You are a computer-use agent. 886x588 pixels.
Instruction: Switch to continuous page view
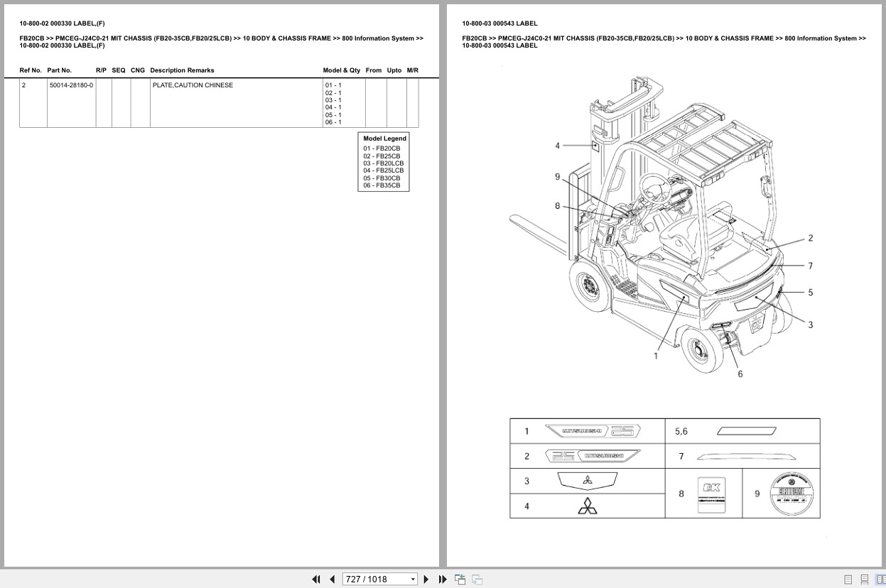[x=864, y=579]
